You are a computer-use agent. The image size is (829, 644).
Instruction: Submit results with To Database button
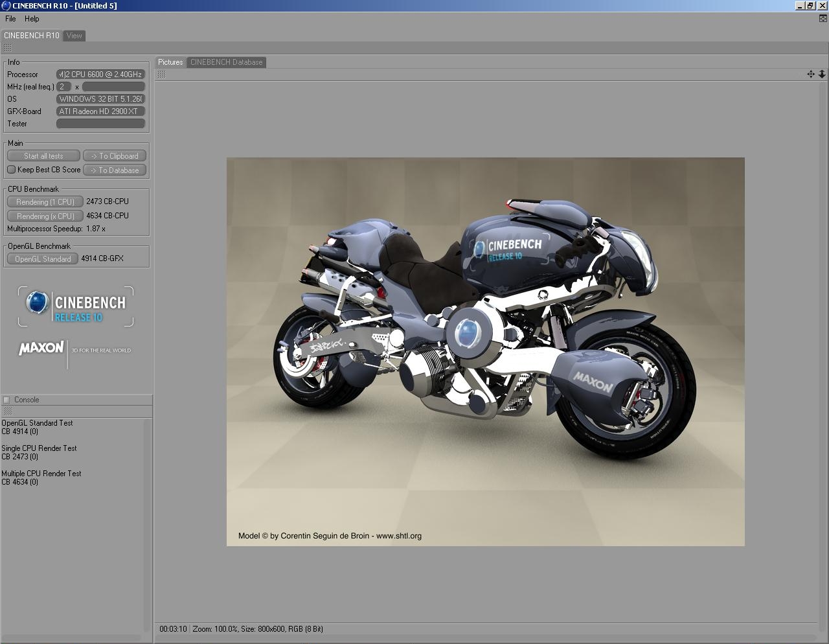(x=115, y=170)
